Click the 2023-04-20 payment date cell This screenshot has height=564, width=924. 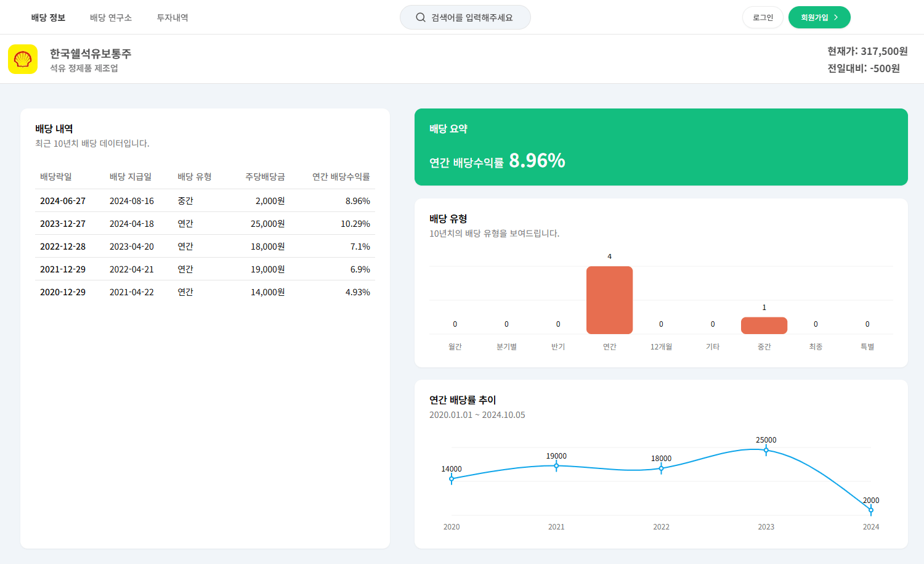(132, 247)
